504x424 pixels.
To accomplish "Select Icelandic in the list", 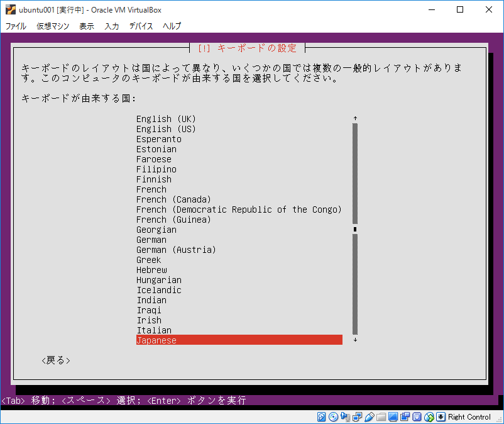I will tap(239, 290).
